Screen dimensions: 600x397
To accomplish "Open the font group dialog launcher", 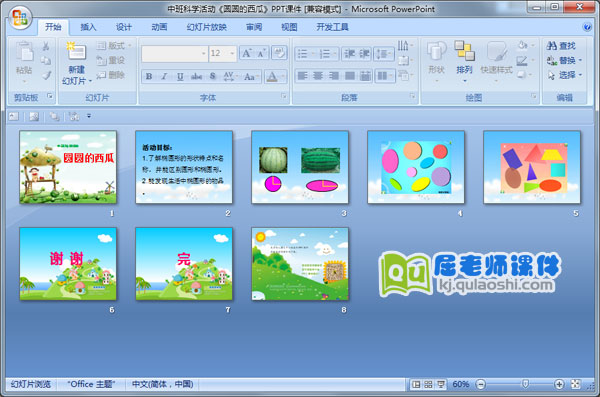I will (284, 96).
